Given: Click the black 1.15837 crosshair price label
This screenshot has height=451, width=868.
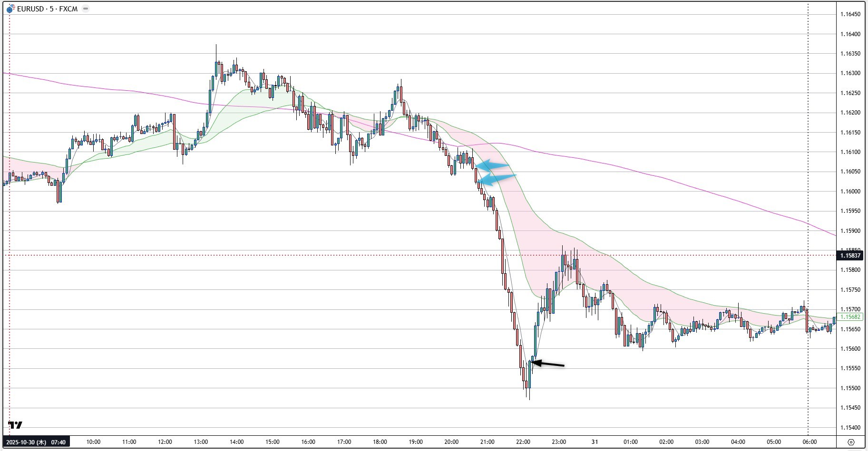Looking at the screenshot, I should [850, 256].
